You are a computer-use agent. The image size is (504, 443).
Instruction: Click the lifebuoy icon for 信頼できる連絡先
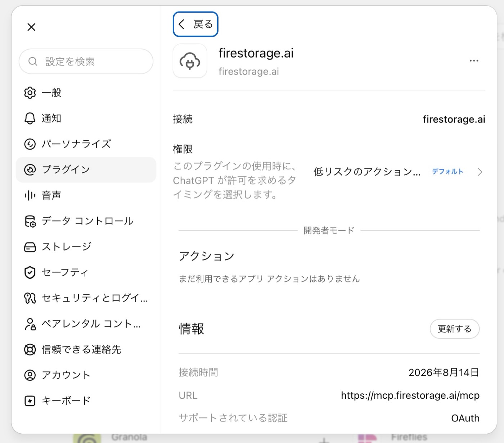point(30,349)
